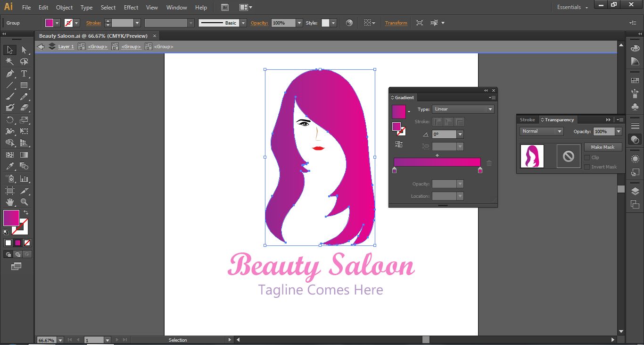Image resolution: width=644 pixels, height=345 pixels.
Task: Select the Pen tool
Action: pos(9,74)
